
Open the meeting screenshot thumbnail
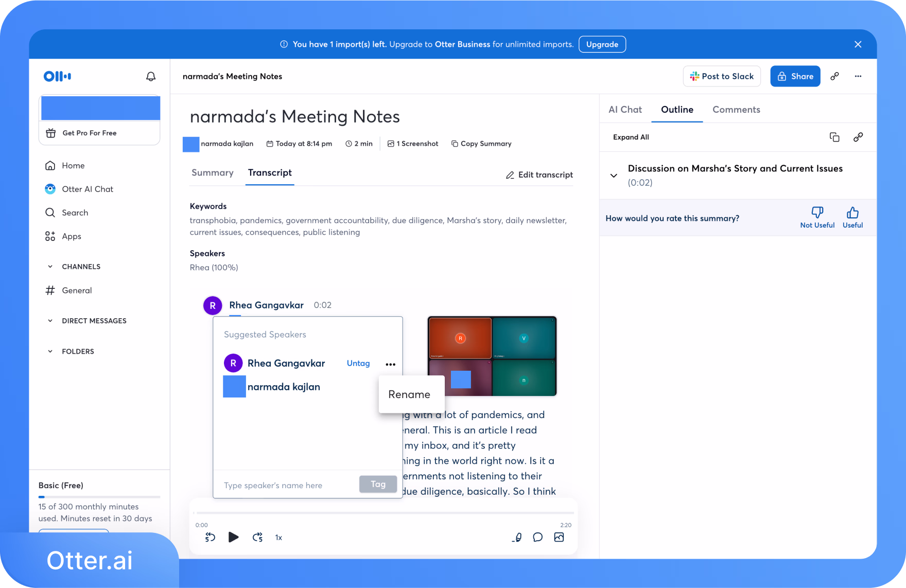coord(492,356)
